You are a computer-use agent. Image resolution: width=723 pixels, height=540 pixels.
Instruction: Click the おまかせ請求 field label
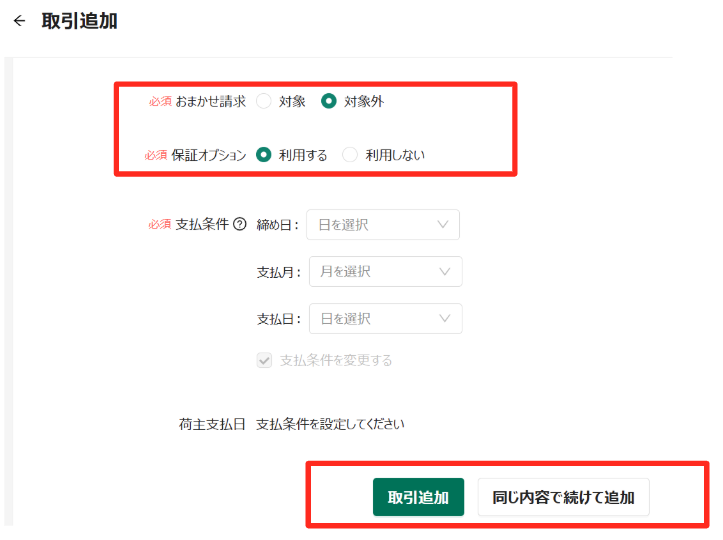pyautogui.click(x=211, y=101)
